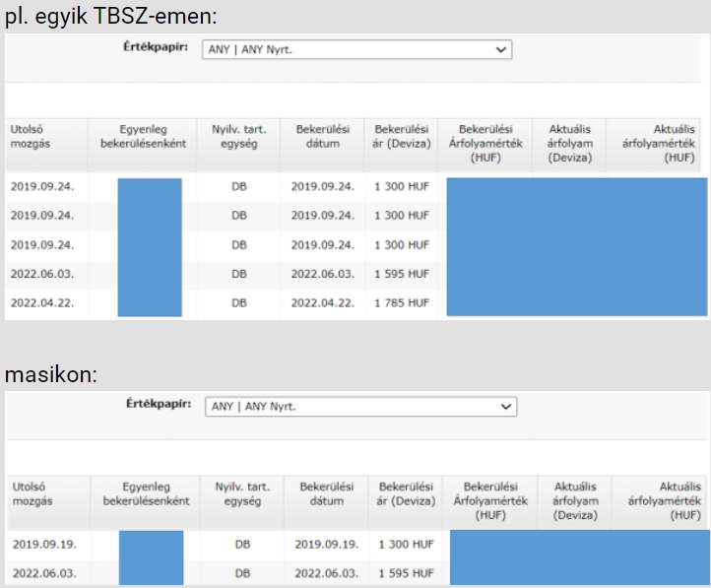The height and width of the screenshot is (588, 711).
Task: Click 'DB' in the 1 785 HUF row
Action: (x=239, y=302)
